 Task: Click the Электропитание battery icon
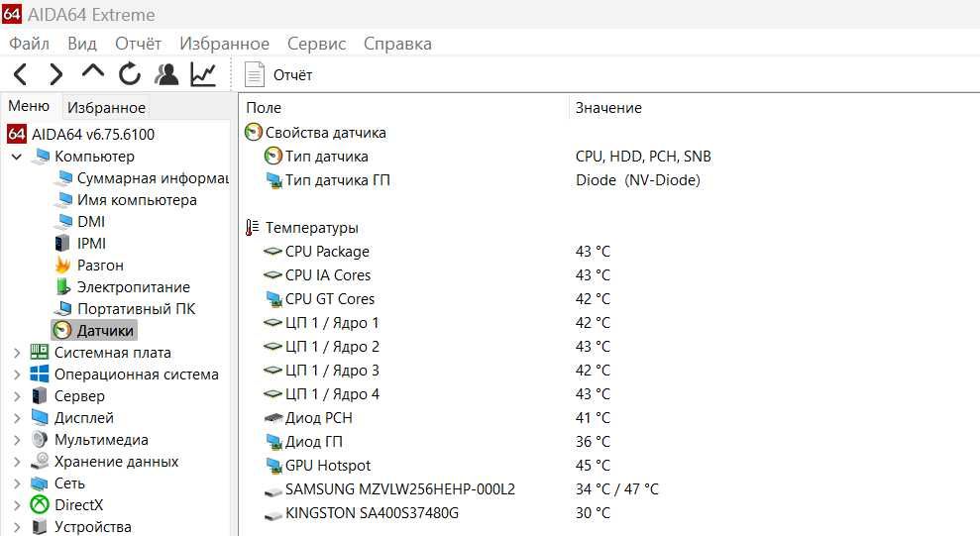[x=62, y=286]
